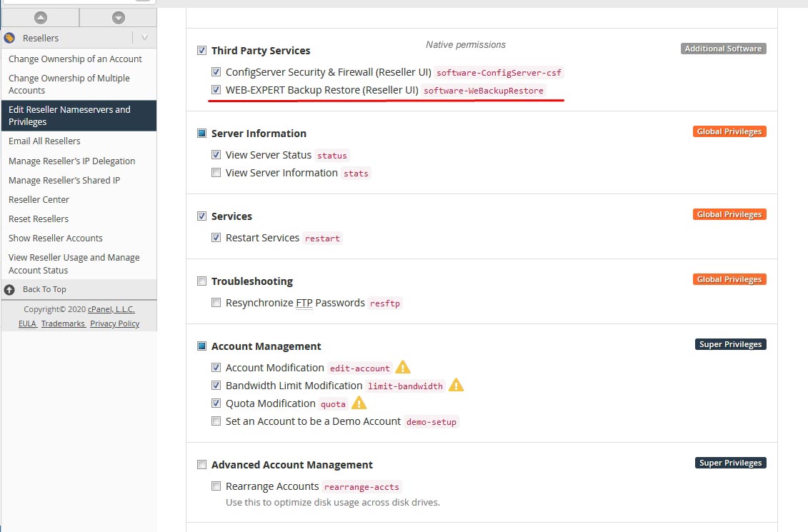Enable the Troubleshooting group checkbox
Image resolution: width=808 pixels, height=532 pixels.
coord(201,281)
